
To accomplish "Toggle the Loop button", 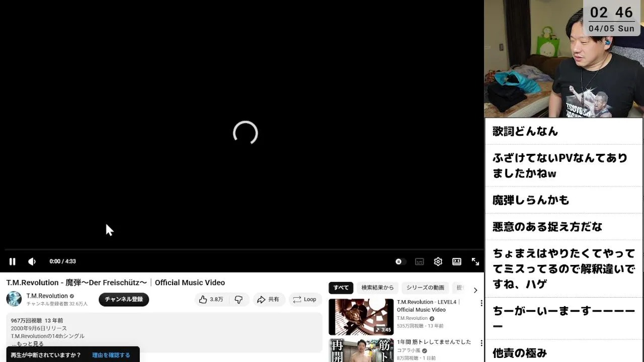I will pyautogui.click(x=305, y=299).
